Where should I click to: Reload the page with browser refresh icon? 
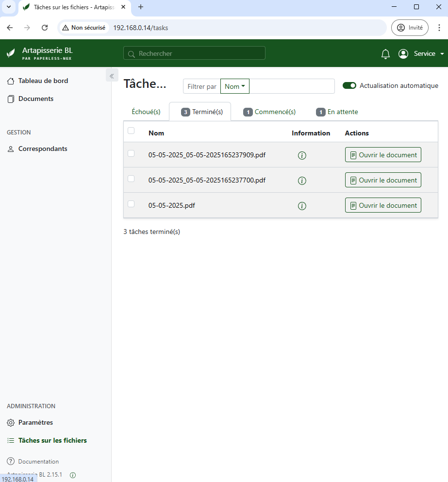pyautogui.click(x=45, y=28)
